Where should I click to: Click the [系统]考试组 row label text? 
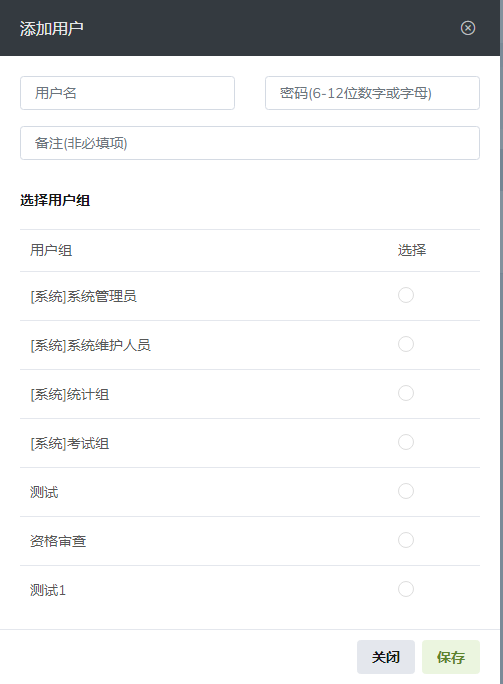tap(69, 444)
